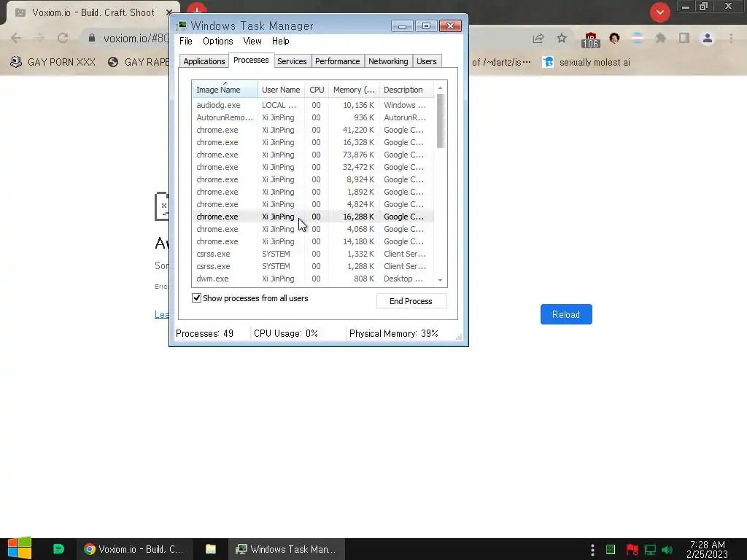
Task: Open the Performance tab
Action: [337, 61]
